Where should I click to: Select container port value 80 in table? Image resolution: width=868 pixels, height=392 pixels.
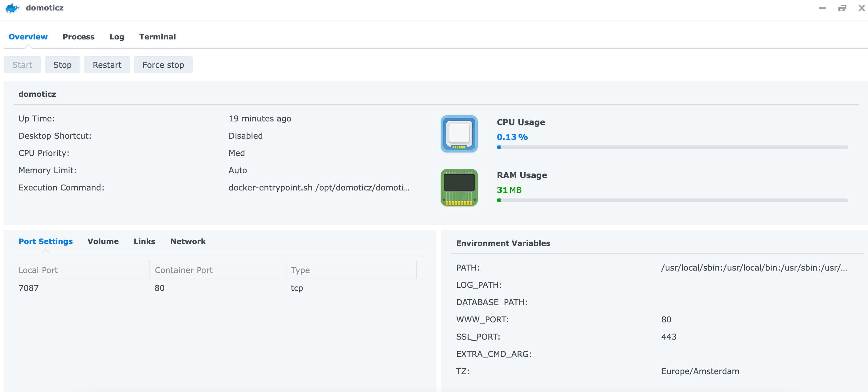point(159,288)
